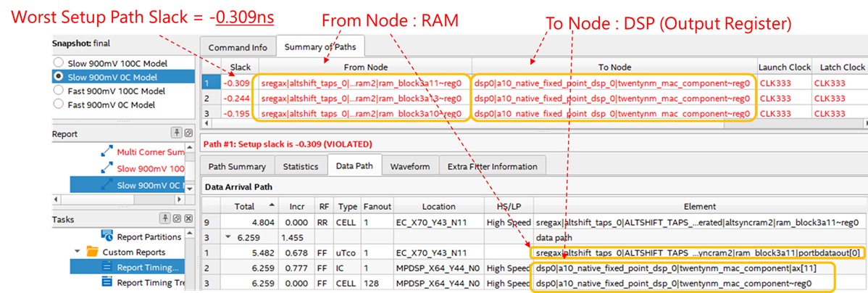Float the Tasks panel window

(177, 218)
